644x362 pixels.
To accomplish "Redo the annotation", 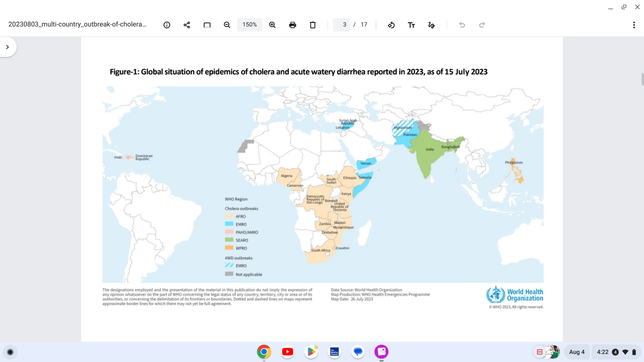I will [482, 25].
